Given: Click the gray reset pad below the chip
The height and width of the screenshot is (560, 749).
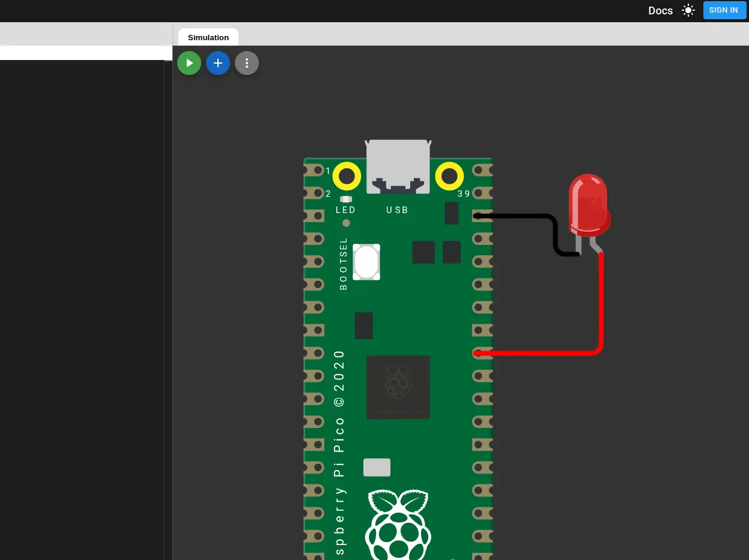Looking at the screenshot, I should pos(377,467).
